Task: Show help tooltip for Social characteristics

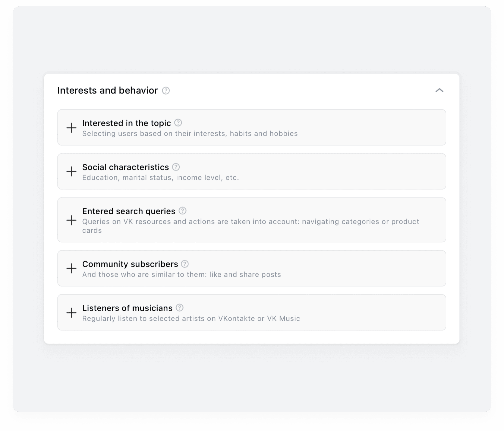Action: [x=176, y=167]
